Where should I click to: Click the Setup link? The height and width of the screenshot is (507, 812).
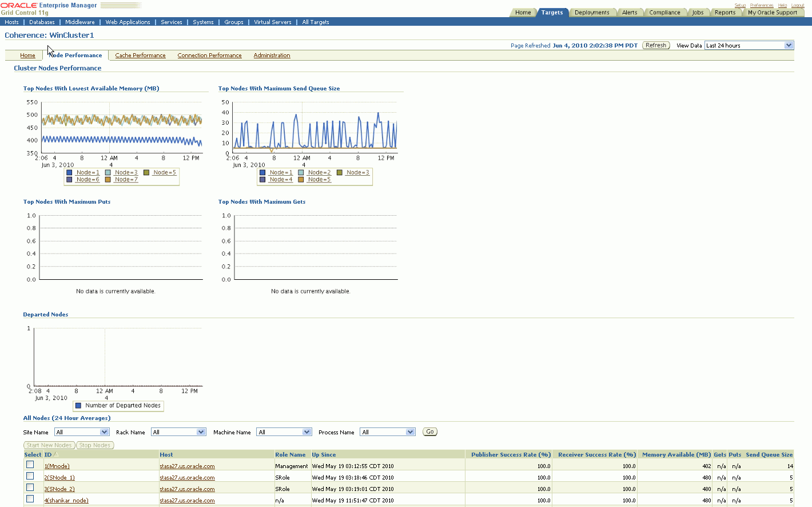[x=740, y=5]
